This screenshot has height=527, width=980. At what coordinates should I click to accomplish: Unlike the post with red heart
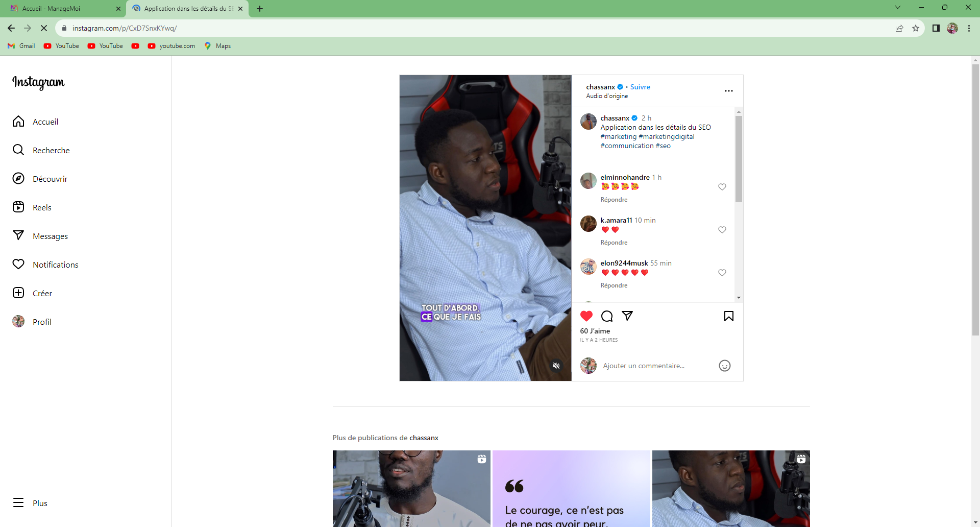(x=586, y=316)
